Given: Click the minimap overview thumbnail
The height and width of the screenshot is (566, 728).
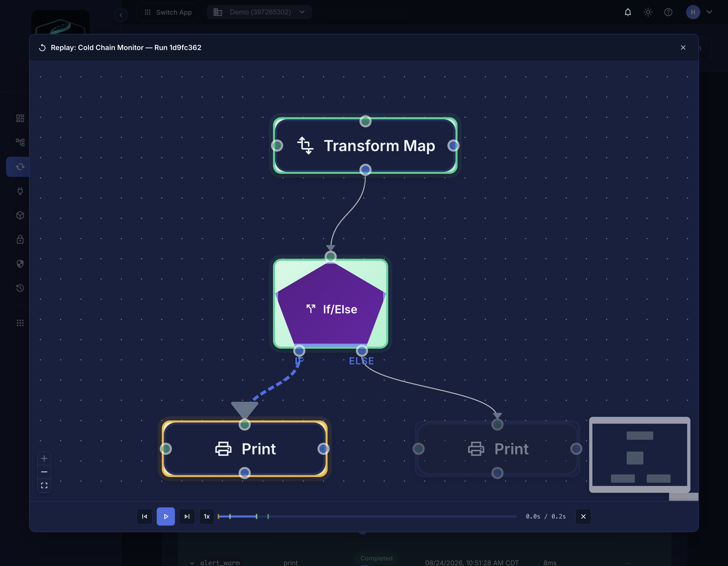Looking at the screenshot, I should pos(640,455).
